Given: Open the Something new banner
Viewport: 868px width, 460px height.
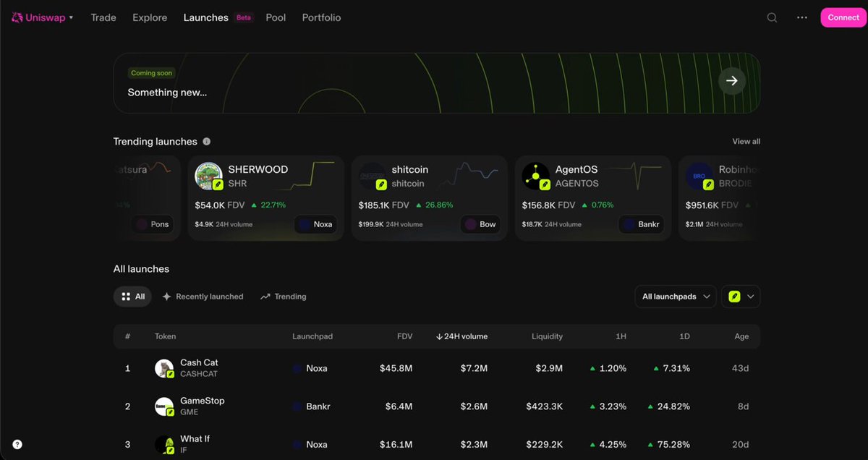Looking at the screenshot, I should click(437, 83).
